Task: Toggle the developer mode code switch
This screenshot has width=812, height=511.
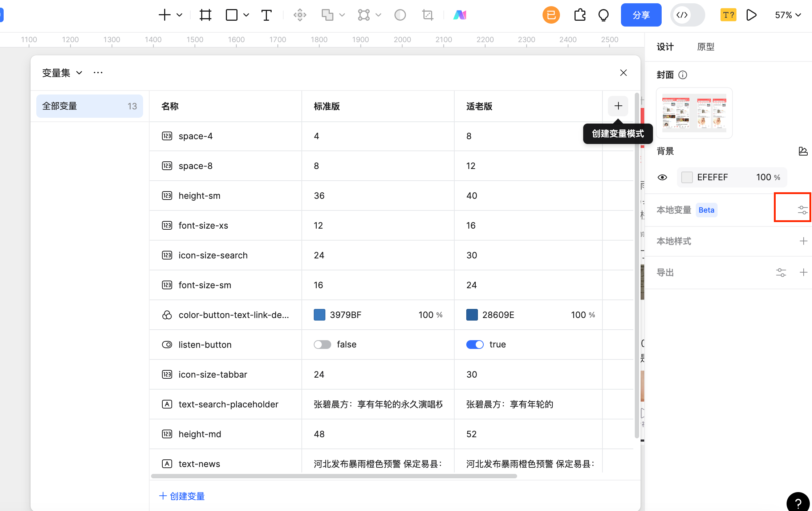Action: (687, 15)
